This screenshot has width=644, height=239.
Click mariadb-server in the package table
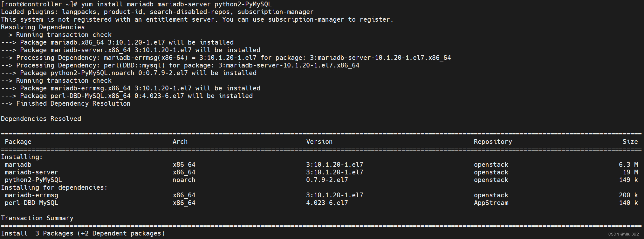(31, 172)
